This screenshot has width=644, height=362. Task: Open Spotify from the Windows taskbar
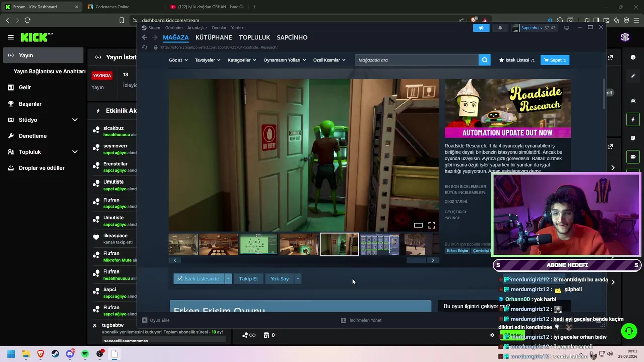[85, 354]
